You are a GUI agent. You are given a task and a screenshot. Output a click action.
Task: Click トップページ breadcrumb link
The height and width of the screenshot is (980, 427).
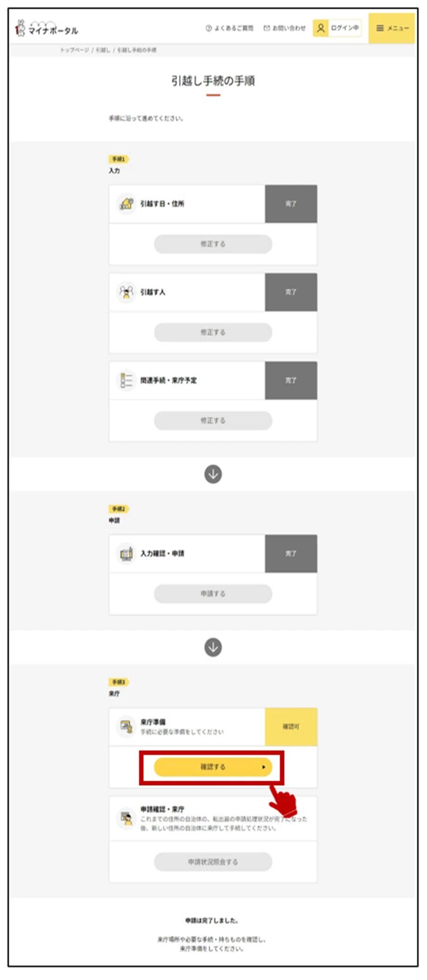(74, 50)
